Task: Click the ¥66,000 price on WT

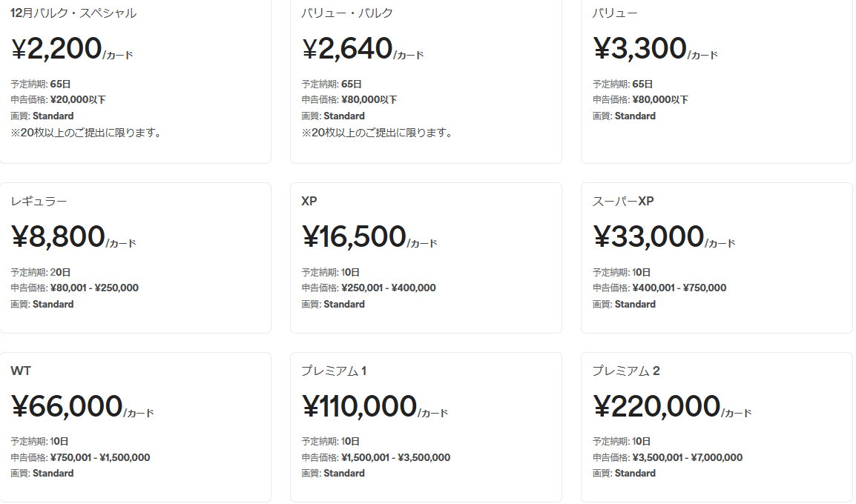Action: (67, 406)
